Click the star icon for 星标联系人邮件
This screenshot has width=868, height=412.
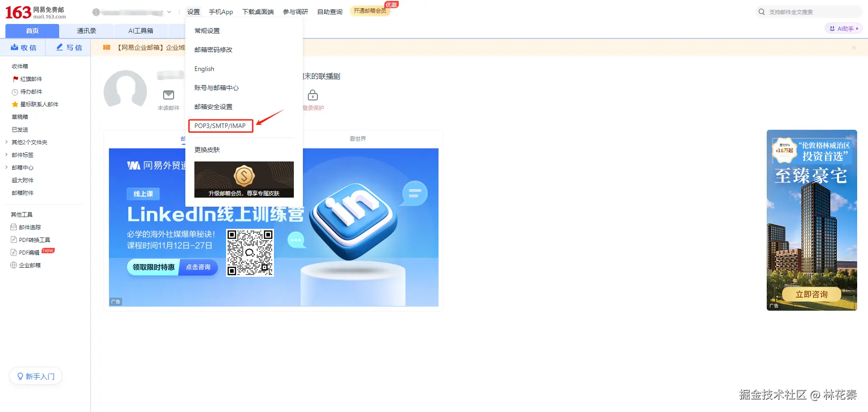15,104
